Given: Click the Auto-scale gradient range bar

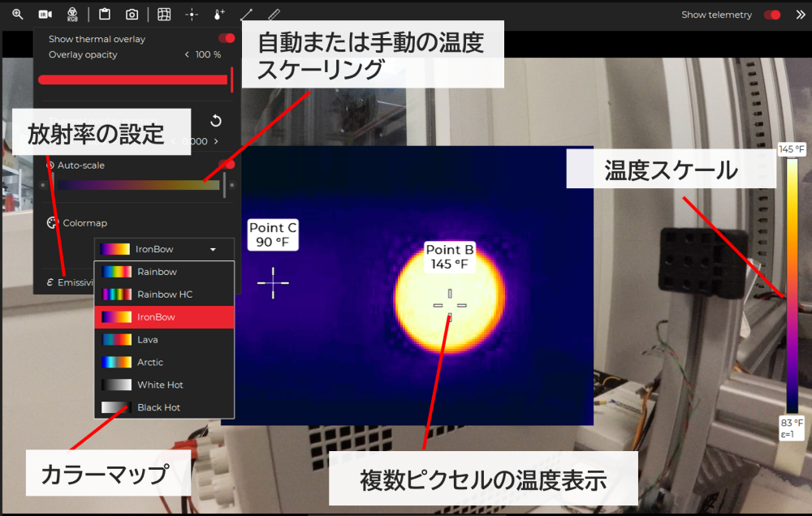Looking at the screenshot, I should tap(138, 185).
